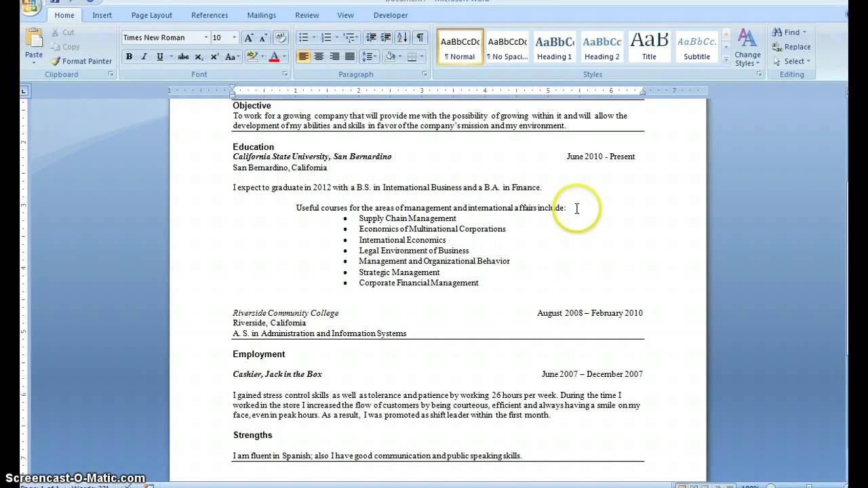Click the Grow Font button

pyautogui.click(x=249, y=38)
